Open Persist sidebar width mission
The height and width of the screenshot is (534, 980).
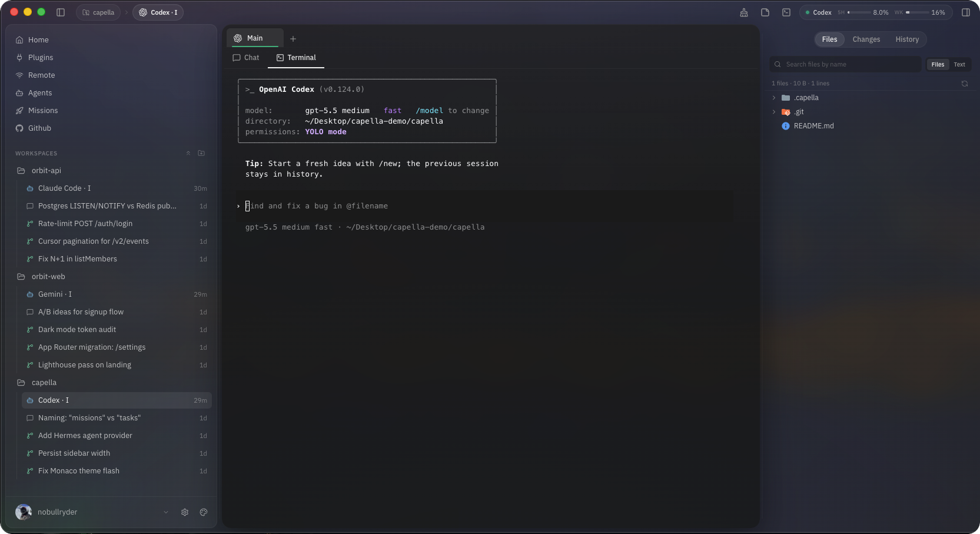click(117, 453)
